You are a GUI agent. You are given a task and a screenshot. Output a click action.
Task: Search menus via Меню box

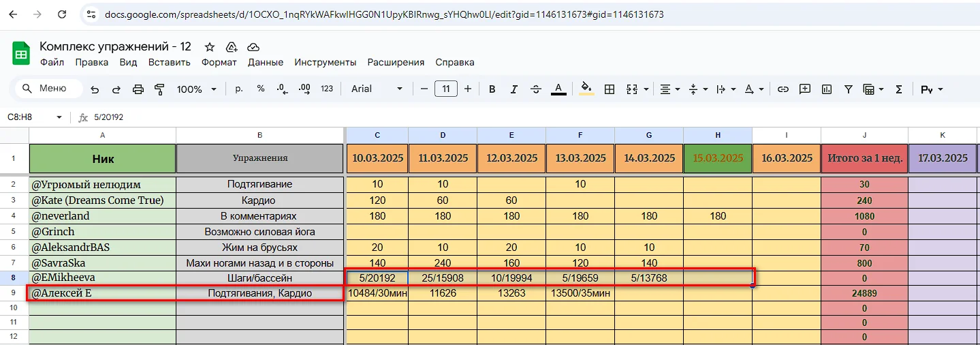point(49,89)
